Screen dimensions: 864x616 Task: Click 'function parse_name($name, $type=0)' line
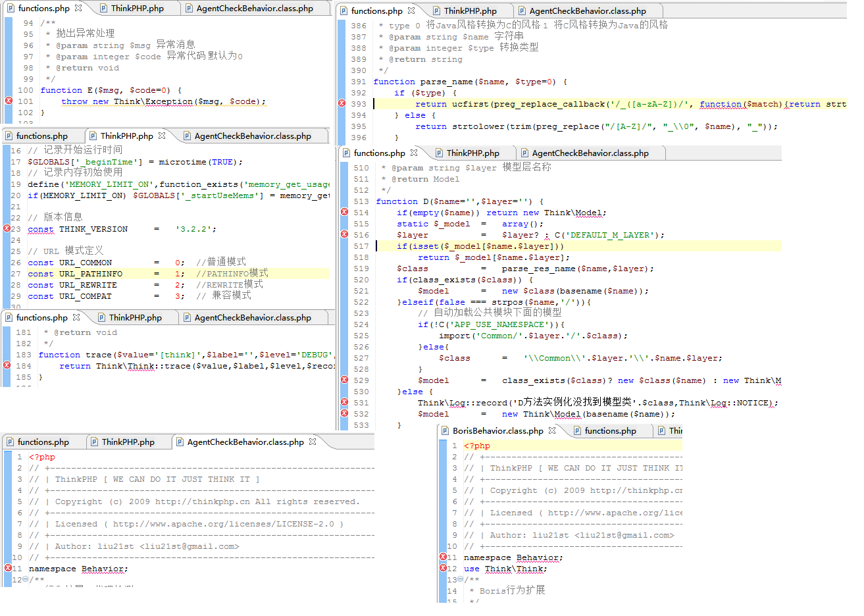pos(470,82)
